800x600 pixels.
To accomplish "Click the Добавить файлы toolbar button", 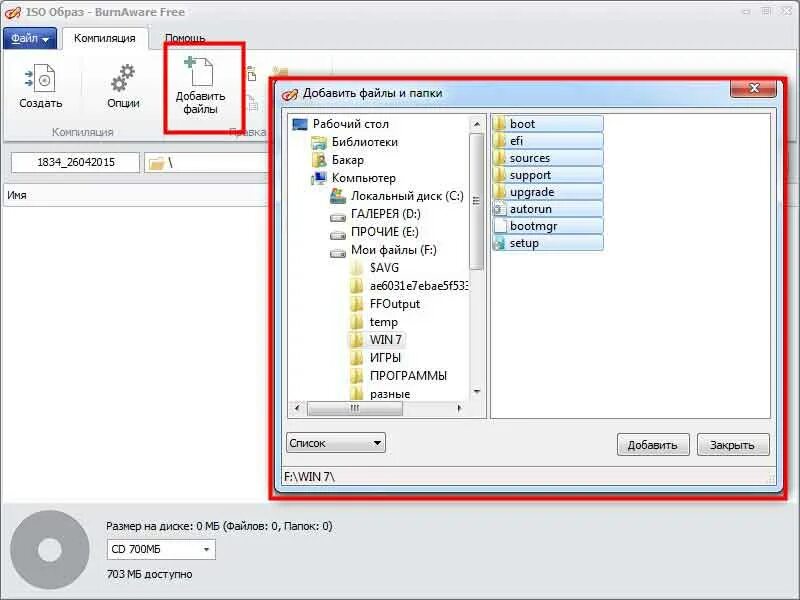I will click(x=201, y=86).
